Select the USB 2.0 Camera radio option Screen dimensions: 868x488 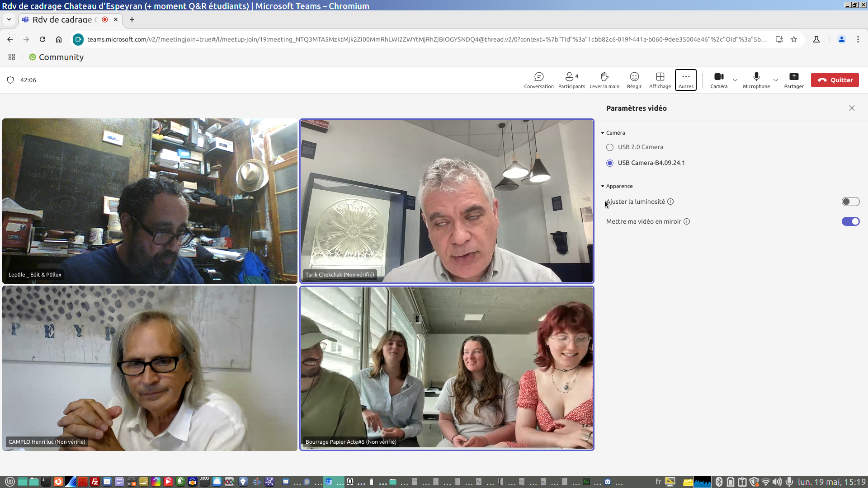point(610,147)
